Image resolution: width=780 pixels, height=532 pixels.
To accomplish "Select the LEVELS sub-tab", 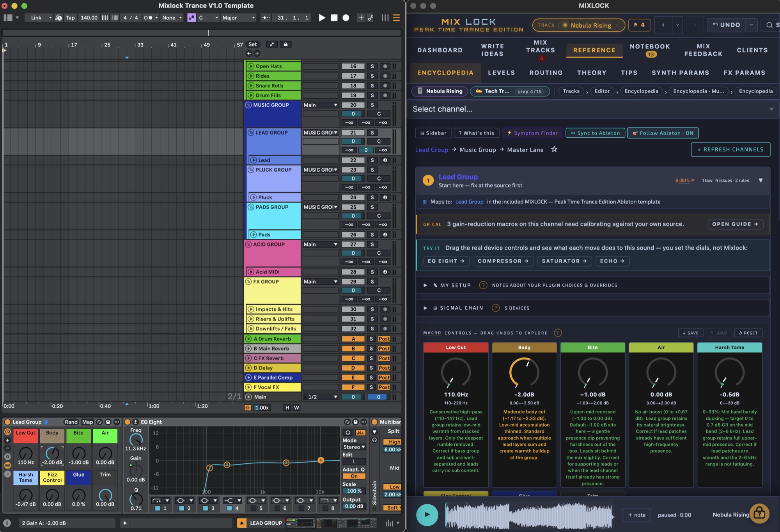I will pos(501,73).
